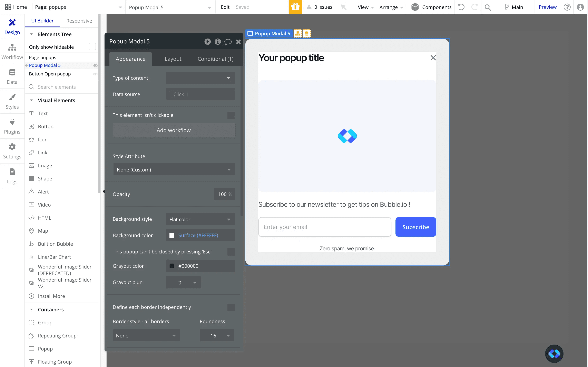Collapse the Containers section
Viewport: 588px width, 367px height.
coord(32,310)
